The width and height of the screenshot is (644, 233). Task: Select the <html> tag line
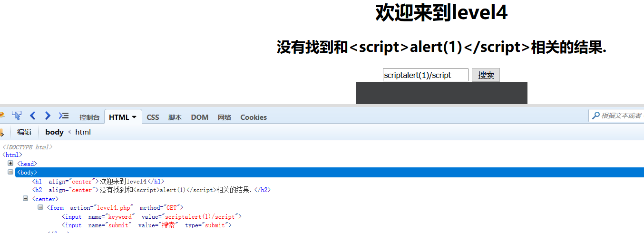pyautogui.click(x=12, y=155)
